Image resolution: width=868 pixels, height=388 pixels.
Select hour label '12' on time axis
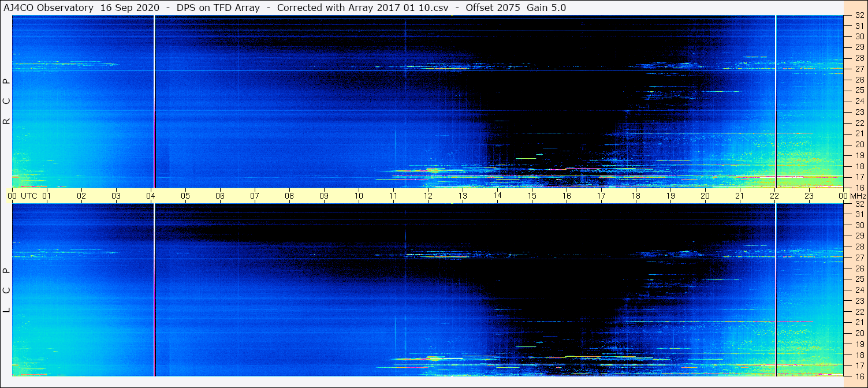[428, 196]
